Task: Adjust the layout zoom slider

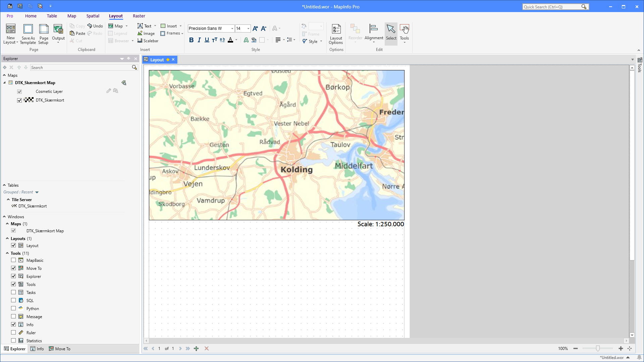Action: (597, 349)
